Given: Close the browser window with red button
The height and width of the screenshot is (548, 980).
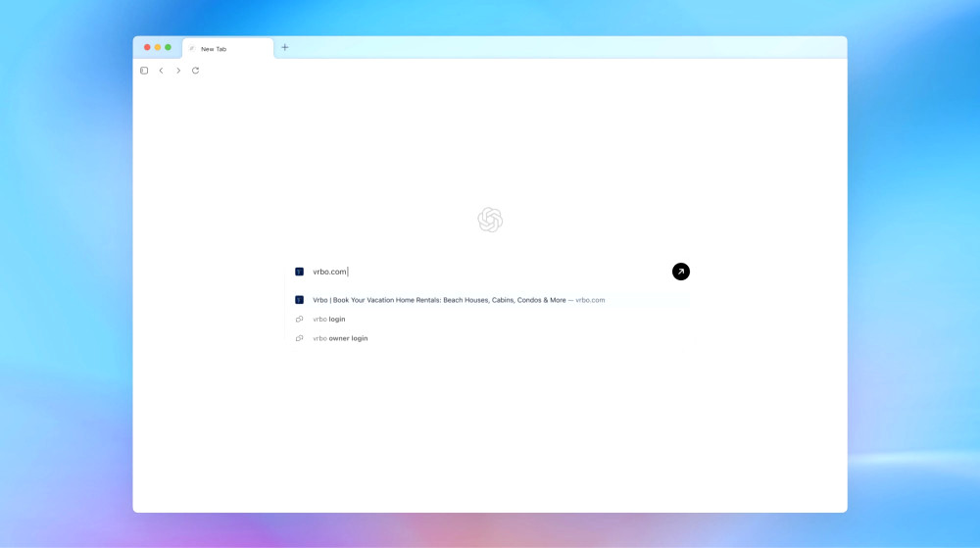Looking at the screenshot, I should point(147,47).
